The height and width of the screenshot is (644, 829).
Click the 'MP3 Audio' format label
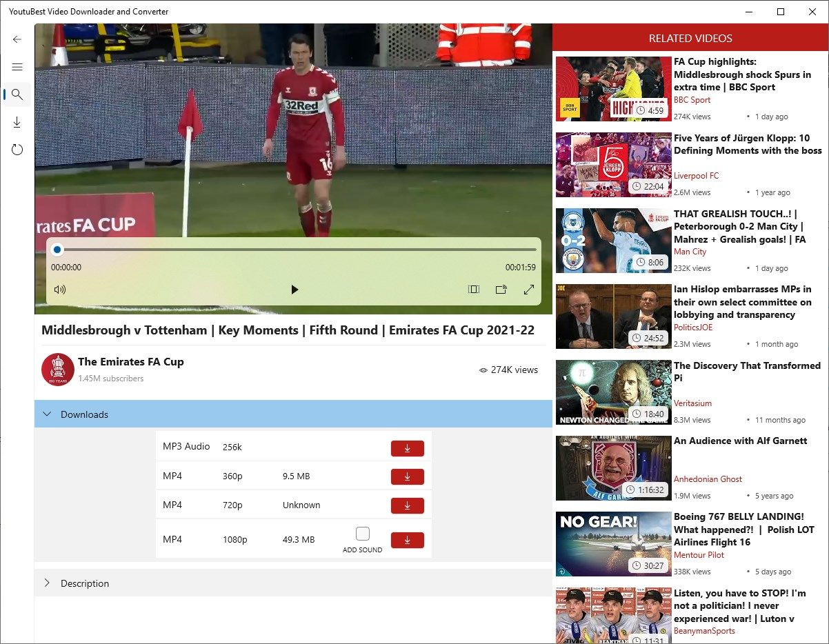186,447
